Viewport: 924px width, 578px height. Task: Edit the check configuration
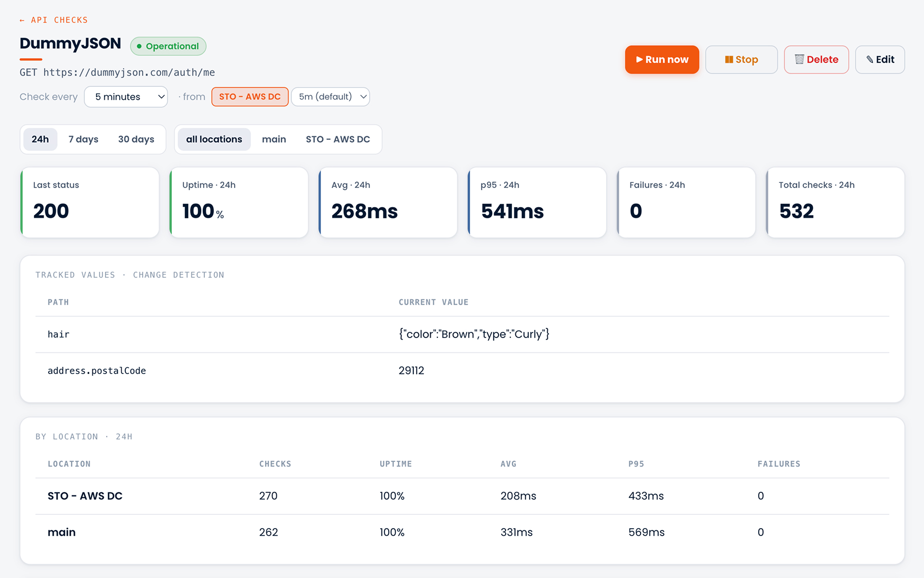(x=880, y=60)
